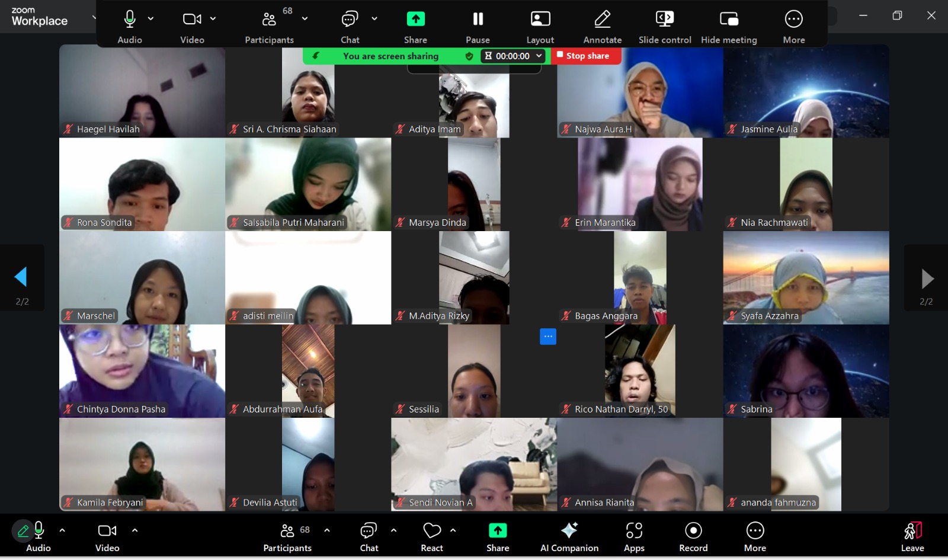Pause the screen share
The width and height of the screenshot is (948, 560).
pos(478,20)
